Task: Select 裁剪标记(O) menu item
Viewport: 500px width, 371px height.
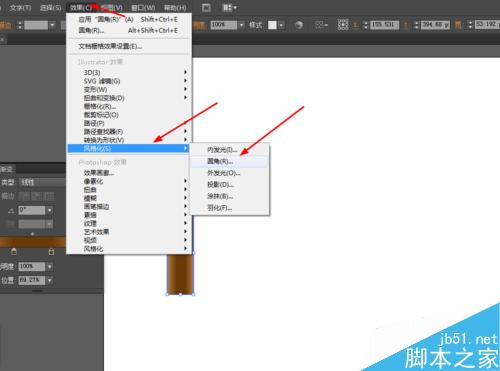Action: 129,115
